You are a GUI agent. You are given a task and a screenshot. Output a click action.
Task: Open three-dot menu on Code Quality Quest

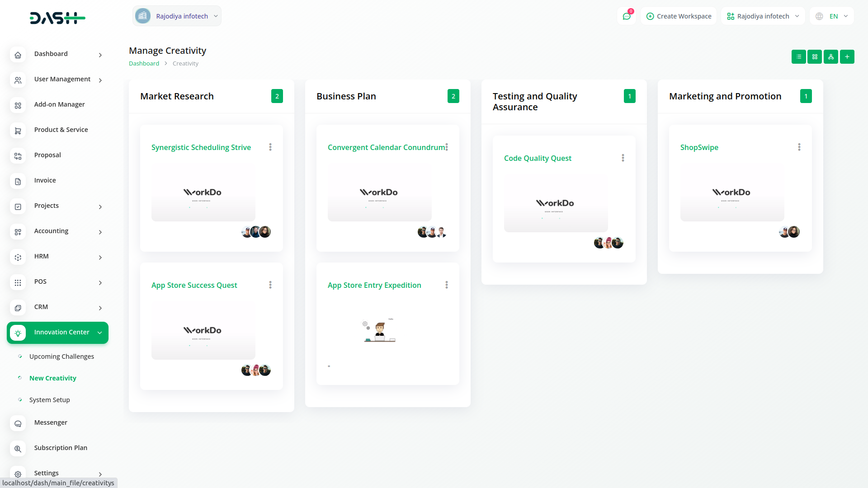[x=623, y=158]
